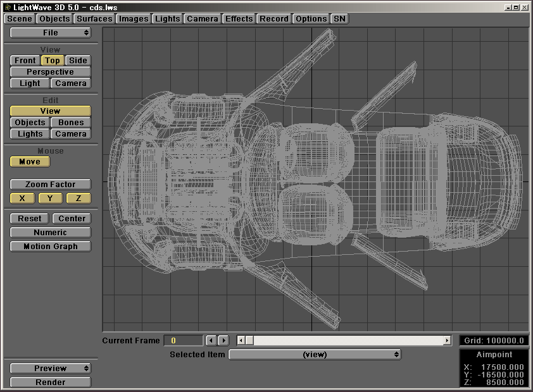
Task: Open the Effects panel tab
Action: 239,19
